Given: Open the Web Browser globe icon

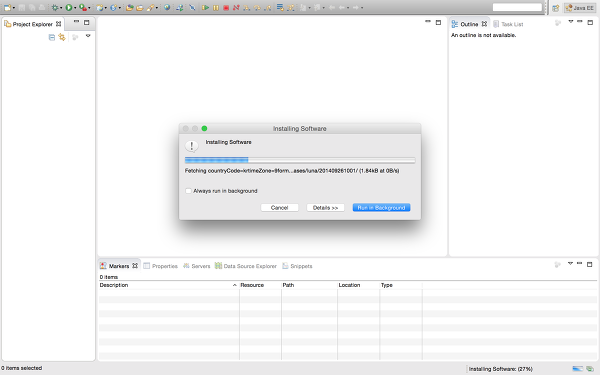Looking at the screenshot, I should [167, 7].
